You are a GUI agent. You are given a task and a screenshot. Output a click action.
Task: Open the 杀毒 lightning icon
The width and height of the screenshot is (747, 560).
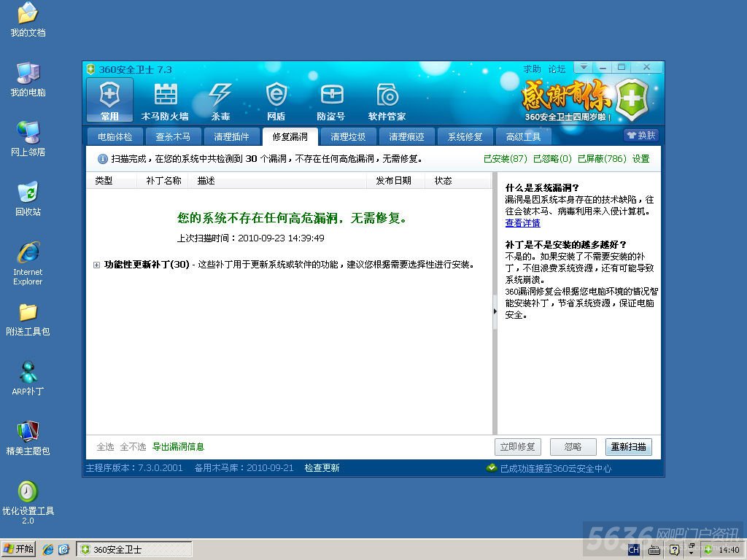(220, 101)
